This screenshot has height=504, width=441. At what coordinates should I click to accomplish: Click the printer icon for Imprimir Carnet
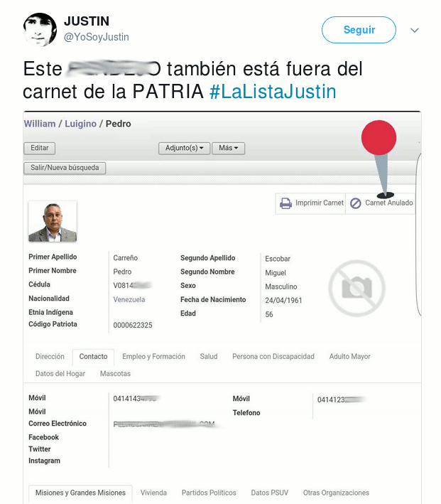point(285,203)
